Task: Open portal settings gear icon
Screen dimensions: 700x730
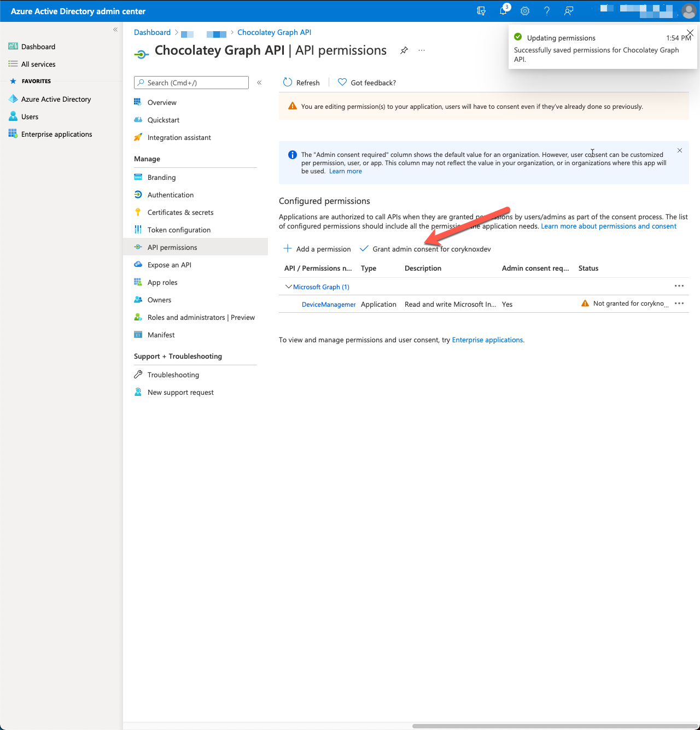Action: coord(525,11)
